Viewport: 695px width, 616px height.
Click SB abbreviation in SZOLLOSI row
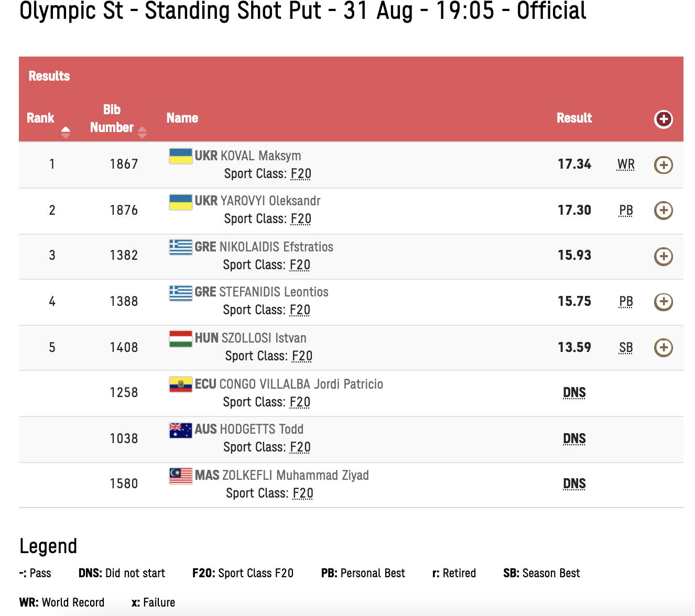click(626, 348)
